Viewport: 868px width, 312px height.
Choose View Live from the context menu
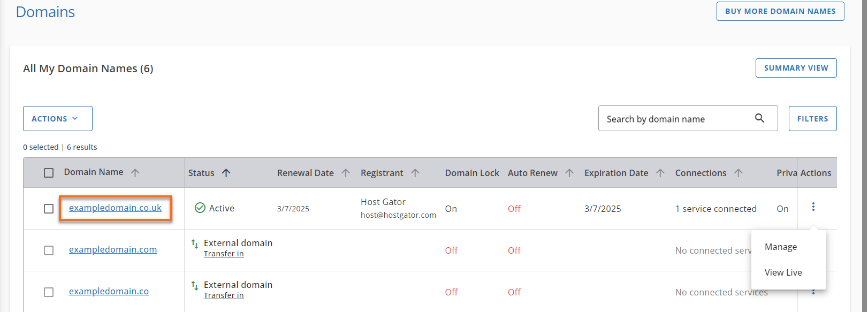click(783, 272)
